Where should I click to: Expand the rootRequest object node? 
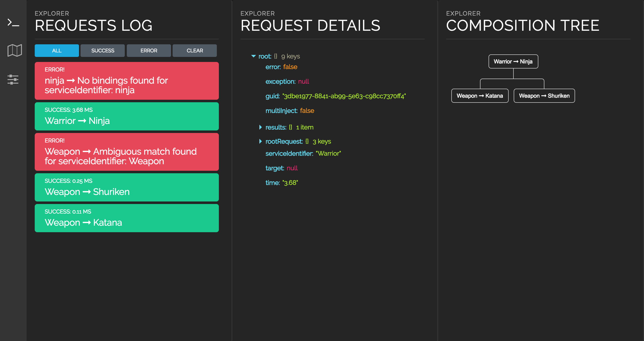pos(260,141)
